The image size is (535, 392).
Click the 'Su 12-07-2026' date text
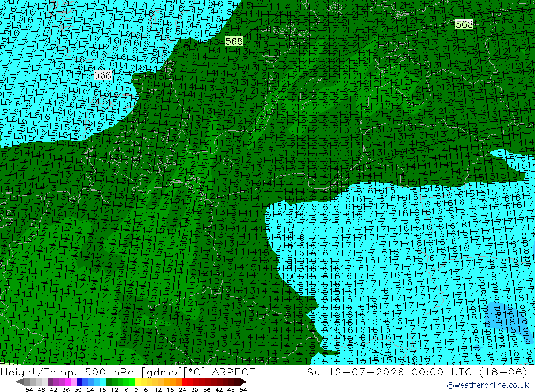tap(356, 372)
